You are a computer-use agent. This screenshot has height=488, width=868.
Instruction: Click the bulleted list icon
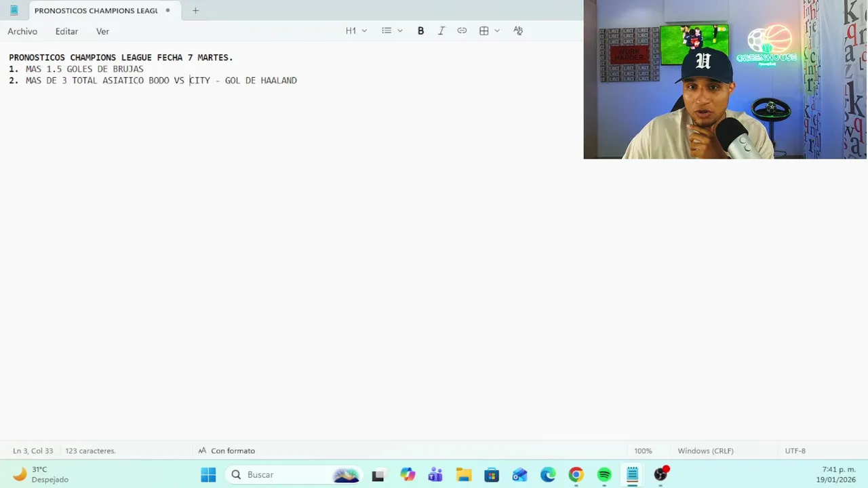coord(387,30)
